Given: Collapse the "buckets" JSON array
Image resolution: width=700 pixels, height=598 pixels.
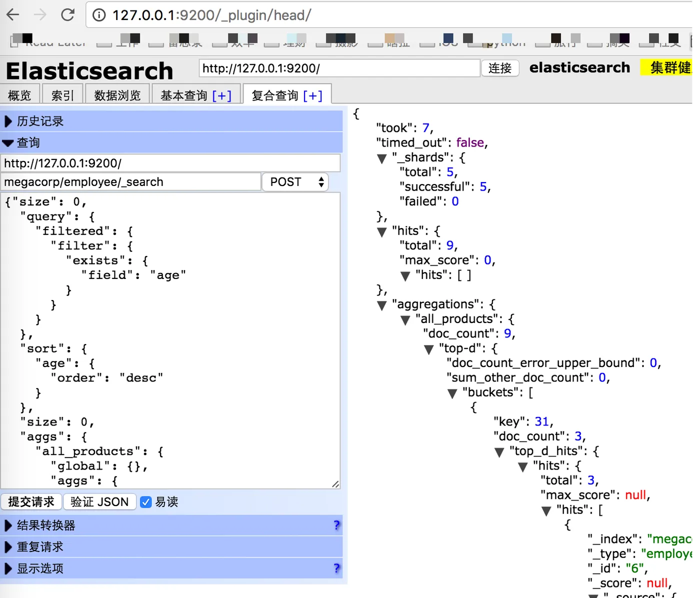Looking at the screenshot, I should (452, 393).
